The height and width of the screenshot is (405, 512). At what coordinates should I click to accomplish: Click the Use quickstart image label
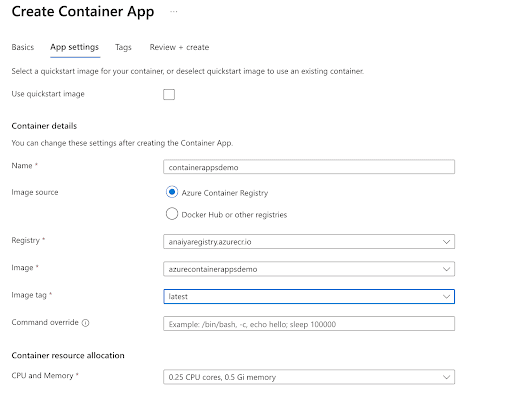(x=48, y=94)
